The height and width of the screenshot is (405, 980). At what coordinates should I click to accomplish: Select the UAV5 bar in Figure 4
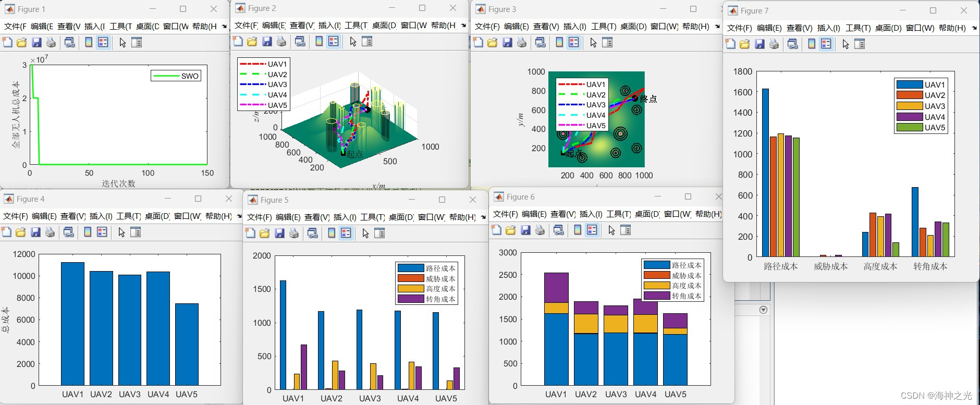coord(187,345)
